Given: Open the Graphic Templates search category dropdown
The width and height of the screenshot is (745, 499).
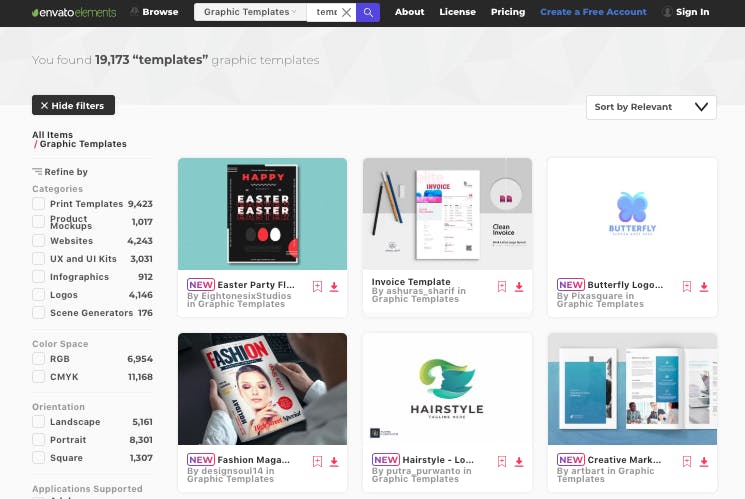Looking at the screenshot, I should click(x=250, y=12).
